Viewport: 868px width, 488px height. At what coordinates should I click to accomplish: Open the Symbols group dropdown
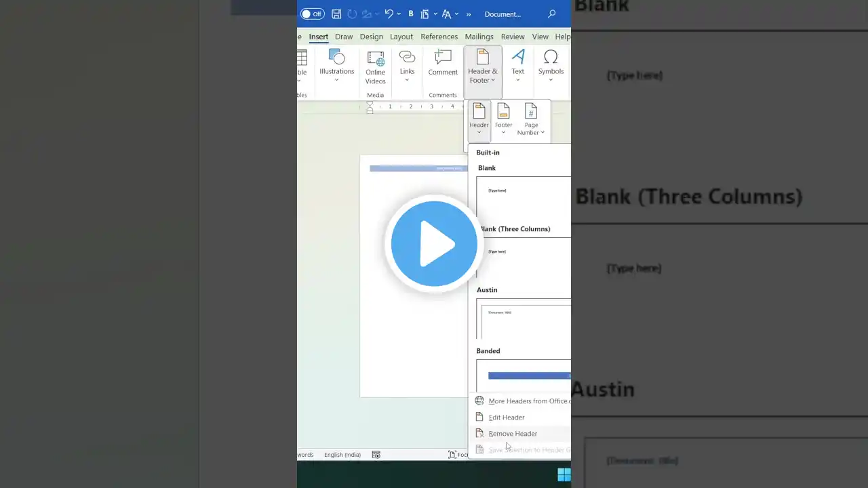[551, 66]
